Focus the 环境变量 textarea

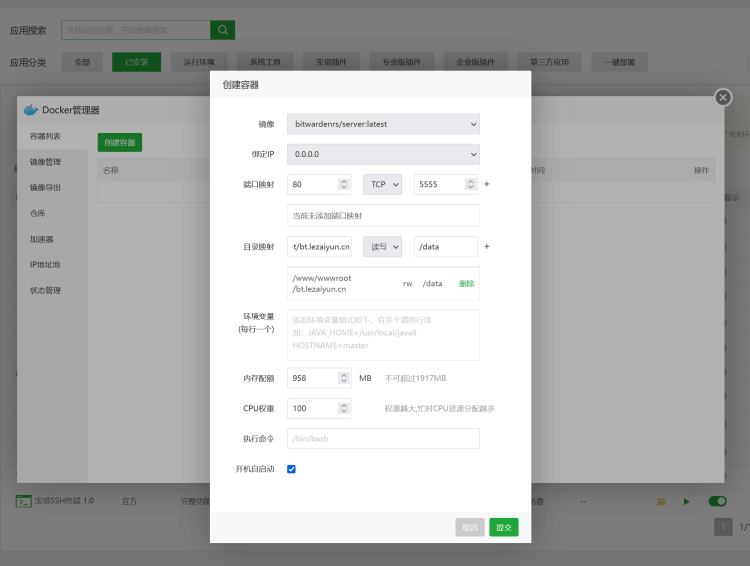click(x=383, y=335)
